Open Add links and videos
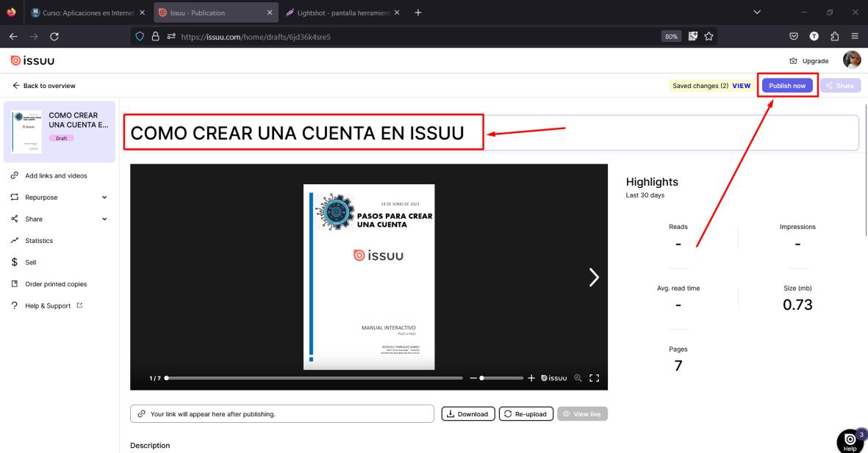 pos(56,176)
